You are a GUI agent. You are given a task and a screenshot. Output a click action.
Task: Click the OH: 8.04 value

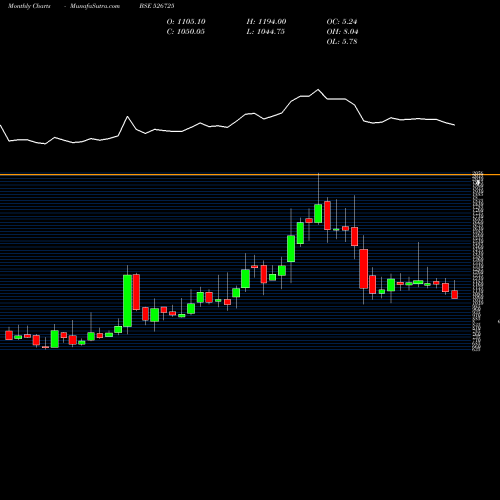coord(342,32)
